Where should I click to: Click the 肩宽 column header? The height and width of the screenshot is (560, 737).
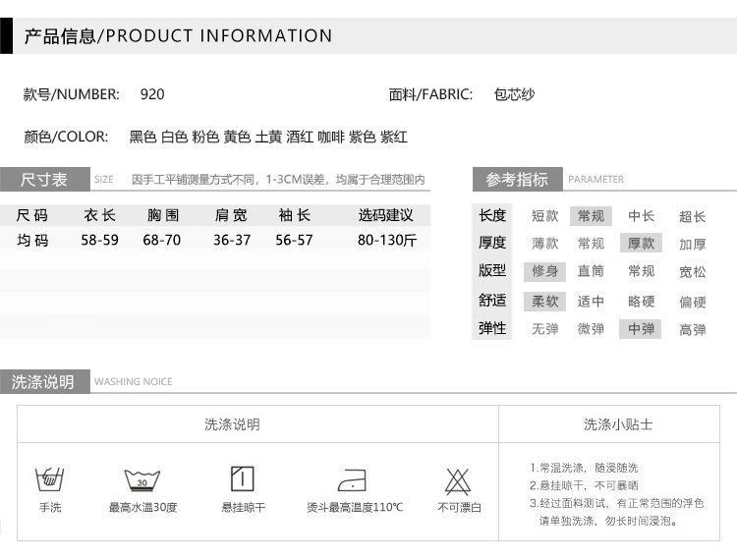pos(231,215)
